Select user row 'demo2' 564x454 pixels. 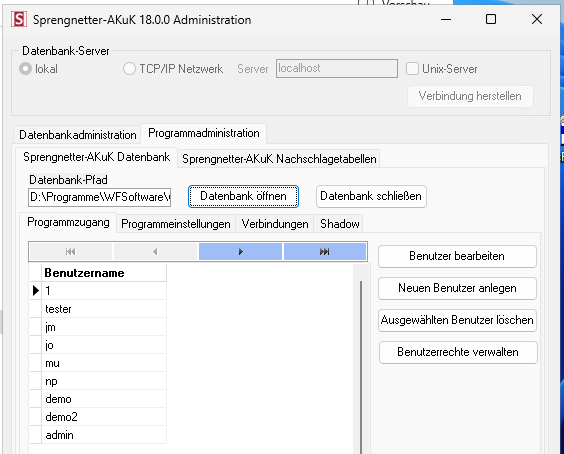click(104, 417)
